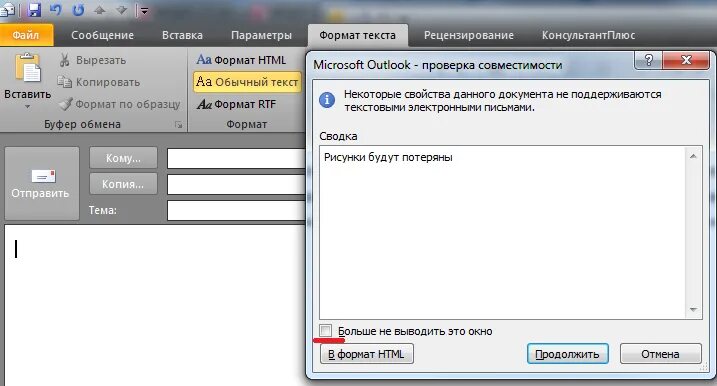Open the Файл tab
The image size is (717, 386).
(27, 35)
